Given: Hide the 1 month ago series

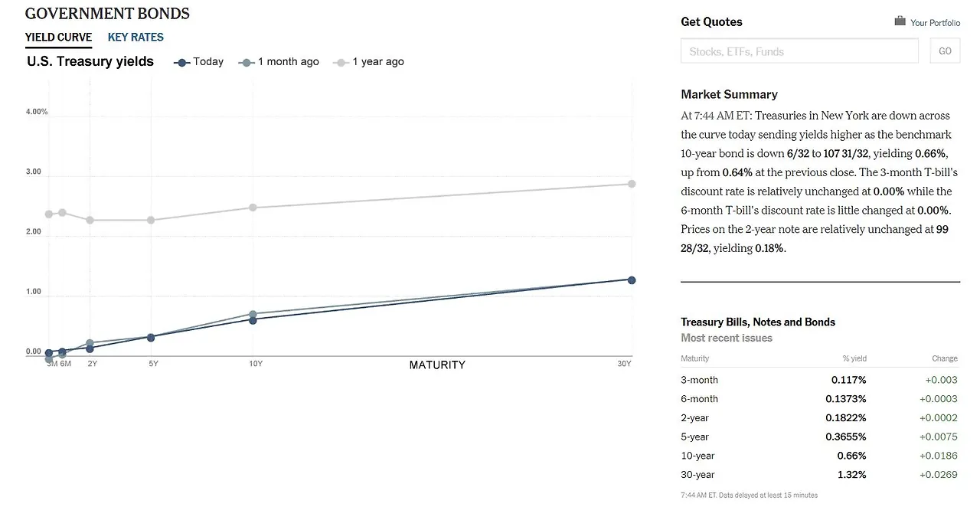Looking at the screenshot, I should 279,61.
